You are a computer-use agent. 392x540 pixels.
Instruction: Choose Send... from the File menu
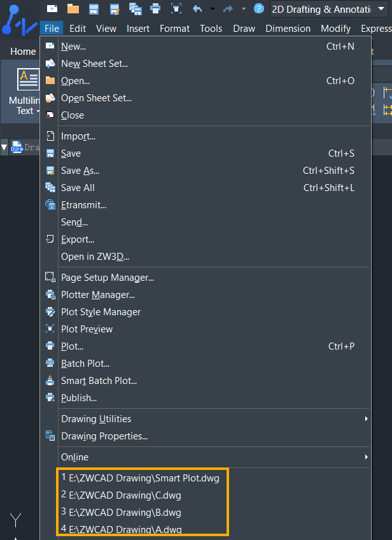pyautogui.click(x=206, y=222)
